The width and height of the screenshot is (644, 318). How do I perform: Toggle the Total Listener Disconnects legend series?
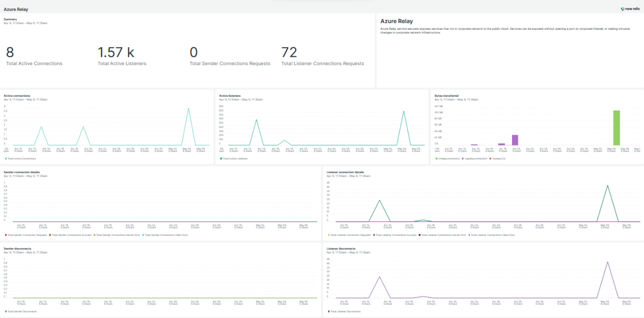(344, 312)
